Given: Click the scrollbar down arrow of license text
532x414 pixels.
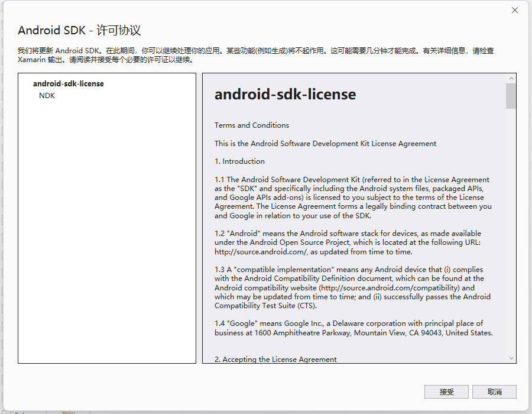Looking at the screenshot, I should 511,358.
